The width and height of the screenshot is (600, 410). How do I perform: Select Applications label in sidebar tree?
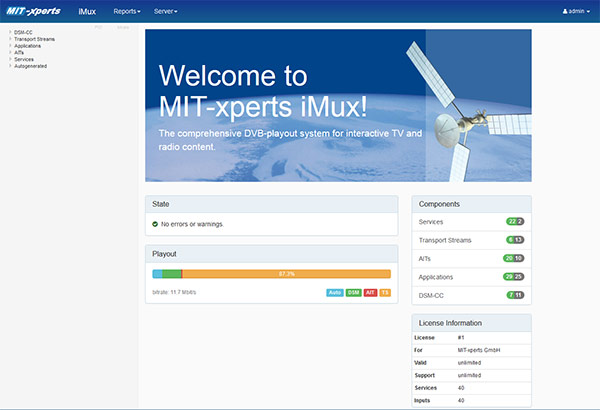[x=28, y=46]
